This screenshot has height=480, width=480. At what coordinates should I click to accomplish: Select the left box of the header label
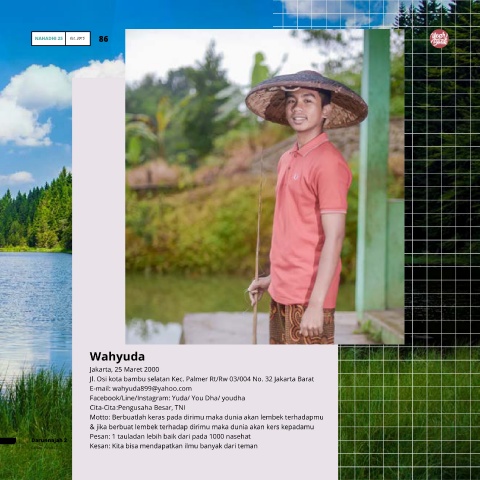[49, 38]
